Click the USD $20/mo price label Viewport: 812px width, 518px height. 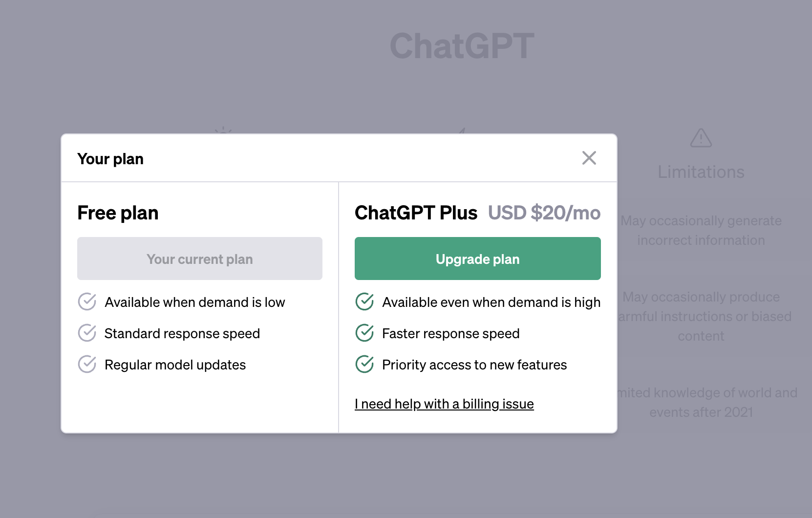point(544,213)
